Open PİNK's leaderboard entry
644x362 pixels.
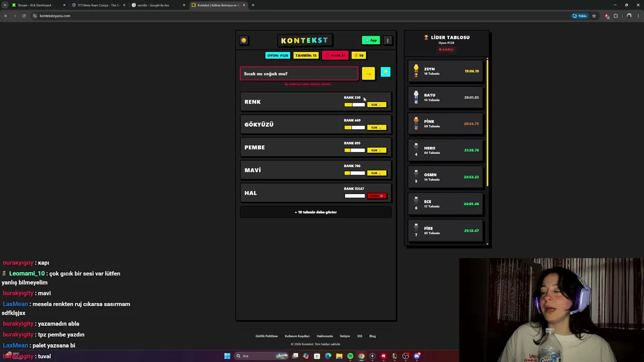(446, 124)
